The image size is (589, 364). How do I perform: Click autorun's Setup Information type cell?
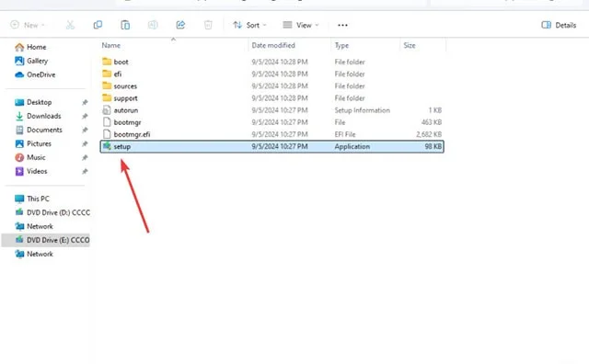point(362,110)
